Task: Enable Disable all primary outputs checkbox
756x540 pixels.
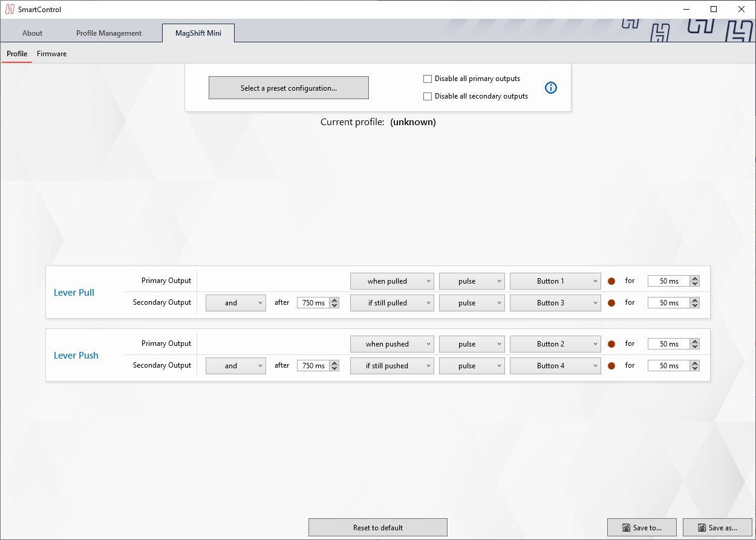Action: [x=428, y=79]
